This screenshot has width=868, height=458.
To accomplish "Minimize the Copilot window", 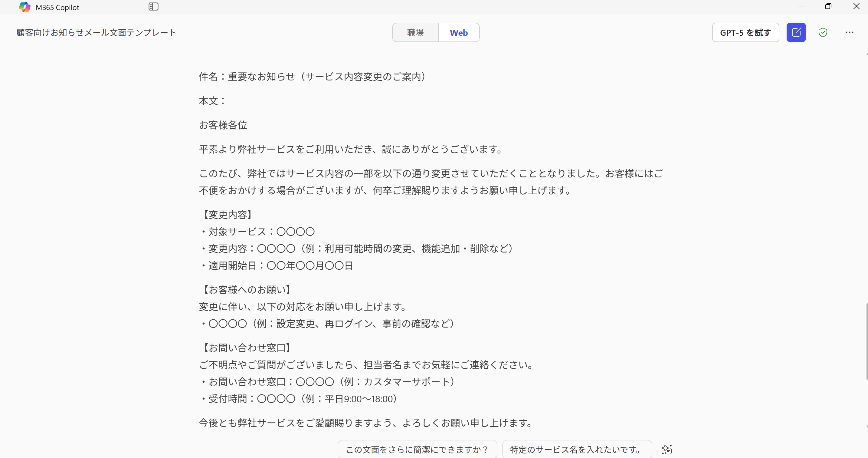I will [x=801, y=6].
